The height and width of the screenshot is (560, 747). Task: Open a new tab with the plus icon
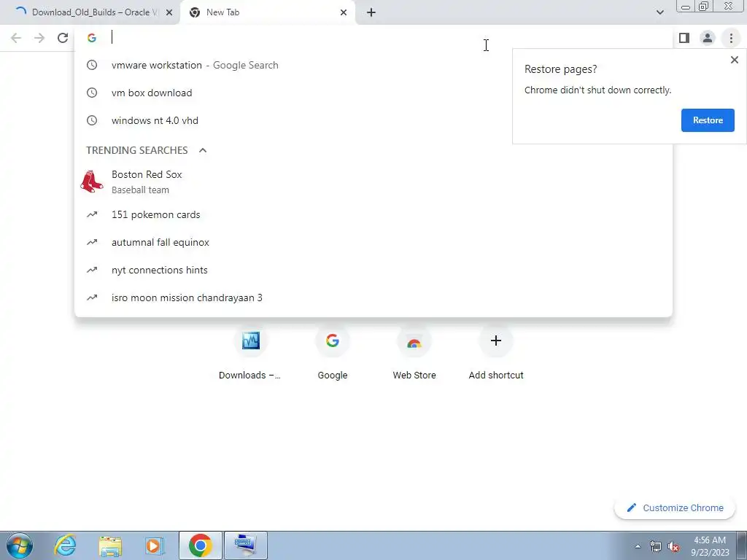pos(371,12)
